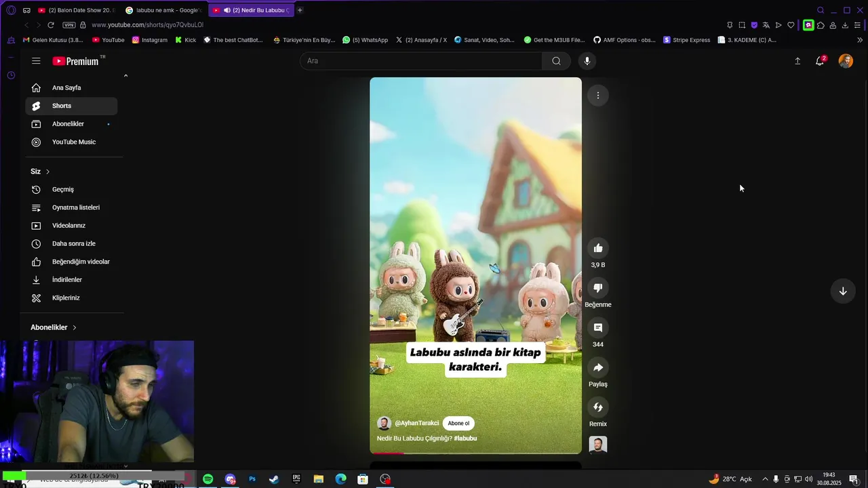The height and width of the screenshot is (488, 868).
Task: Open Beğendiğim videolar
Action: (x=71, y=262)
